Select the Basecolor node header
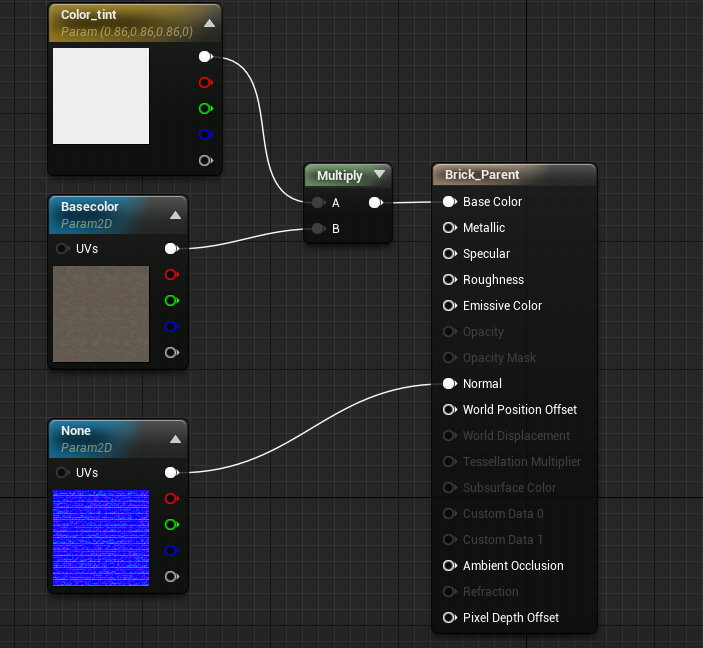703x648 pixels. (90, 207)
